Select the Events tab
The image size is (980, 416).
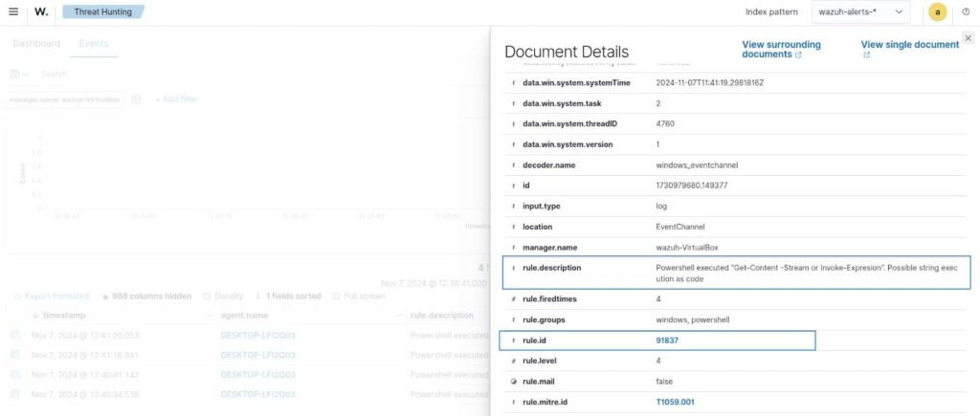coord(93,43)
